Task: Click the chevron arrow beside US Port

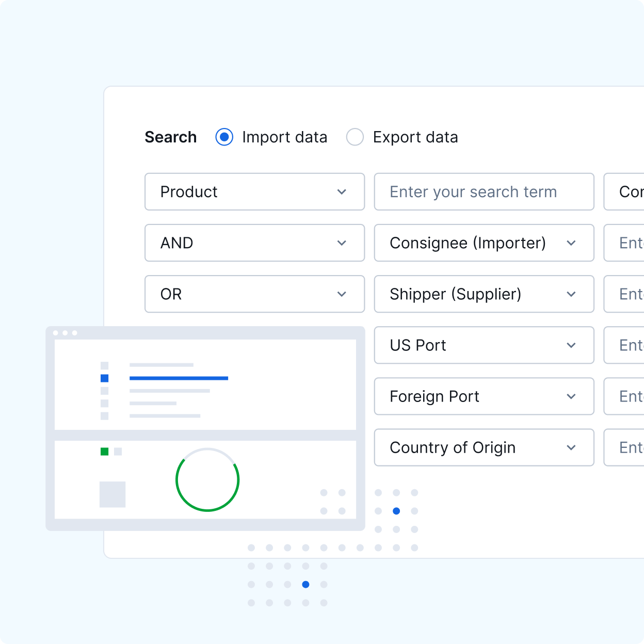Action: click(x=571, y=345)
